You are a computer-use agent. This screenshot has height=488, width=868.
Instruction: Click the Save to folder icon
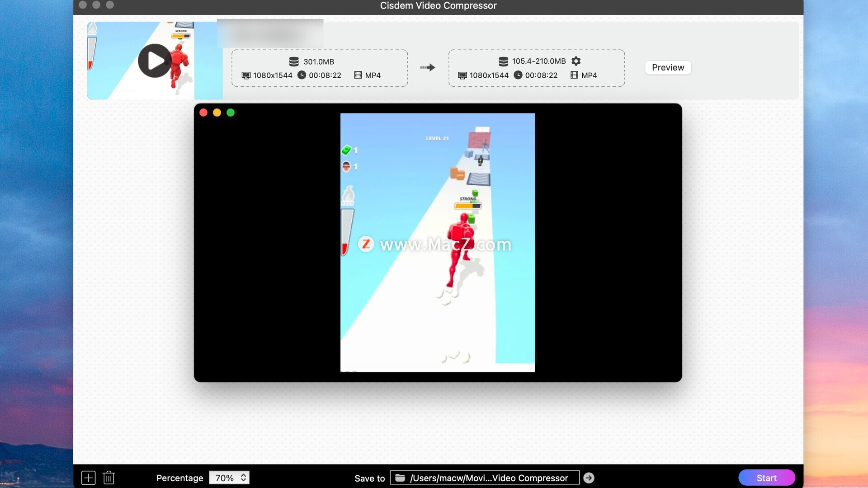click(x=400, y=478)
